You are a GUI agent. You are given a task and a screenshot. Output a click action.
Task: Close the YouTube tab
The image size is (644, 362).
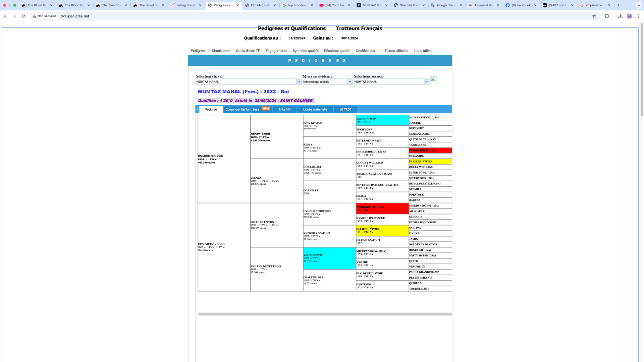[349, 5]
